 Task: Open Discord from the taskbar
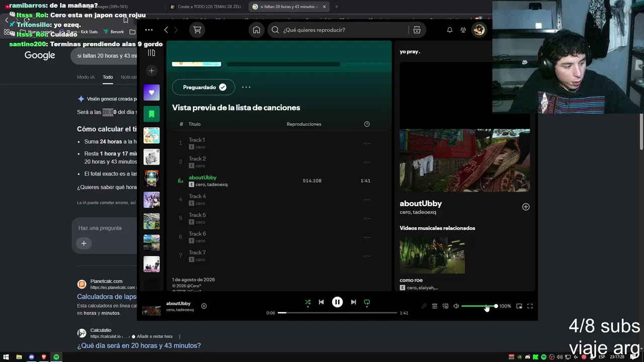tap(31, 357)
